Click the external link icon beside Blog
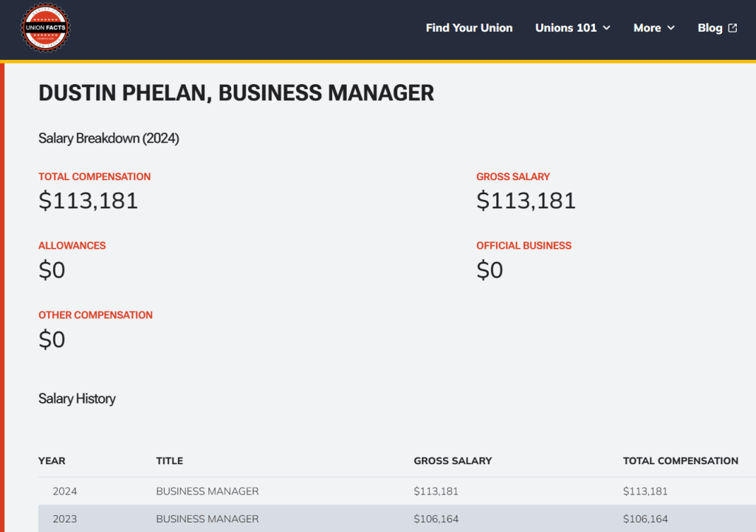 (x=732, y=28)
